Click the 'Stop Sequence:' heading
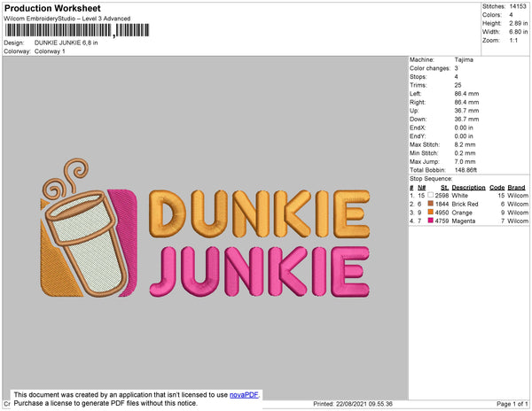Screen dimensions: 532x411 431,179
